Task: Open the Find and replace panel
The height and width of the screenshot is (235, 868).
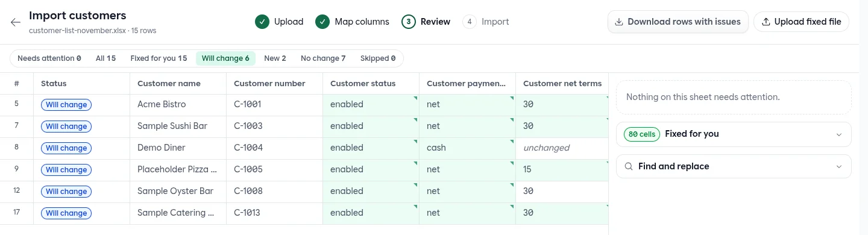Action: tap(734, 167)
